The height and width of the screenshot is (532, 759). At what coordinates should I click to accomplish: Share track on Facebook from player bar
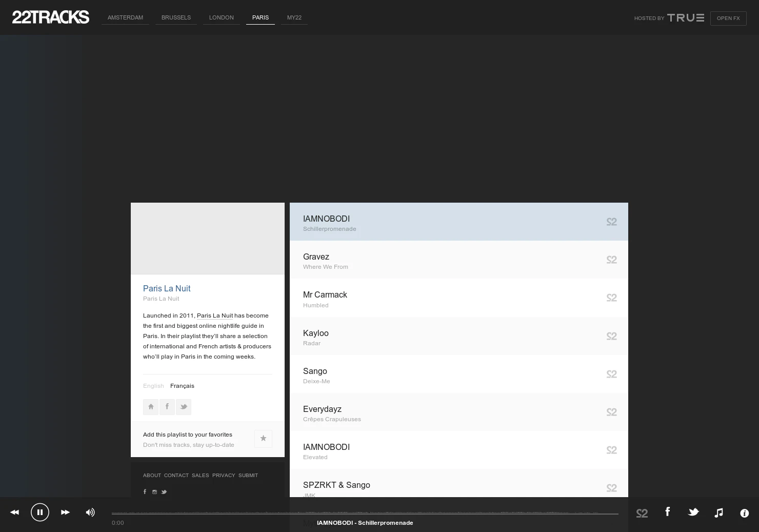[668, 511]
